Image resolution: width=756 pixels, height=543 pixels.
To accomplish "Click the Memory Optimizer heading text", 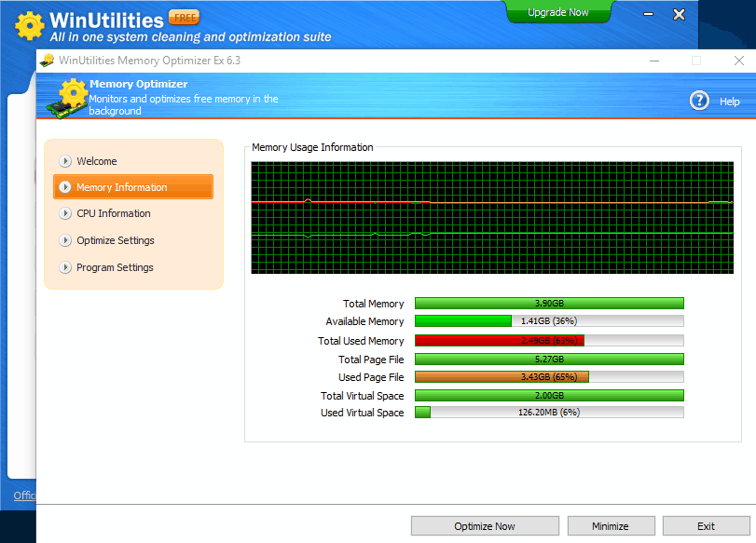I will 138,84.
